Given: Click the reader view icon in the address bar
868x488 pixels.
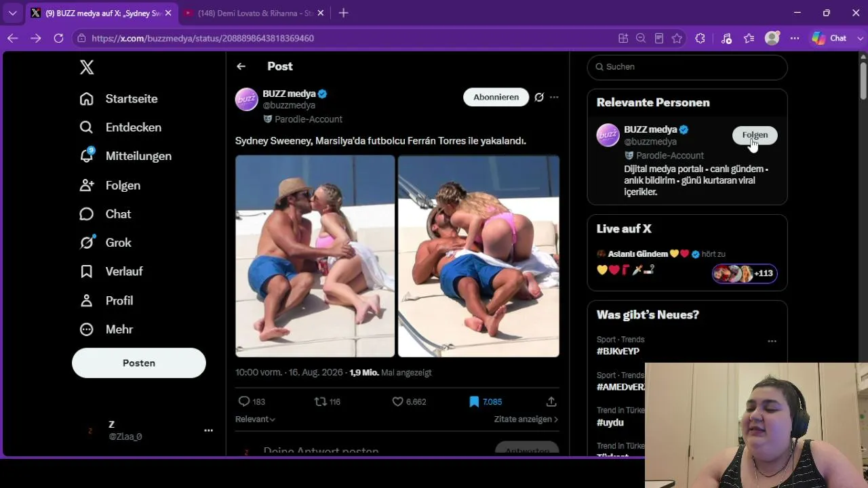Looking at the screenshot, I should (x=658, y=39).
